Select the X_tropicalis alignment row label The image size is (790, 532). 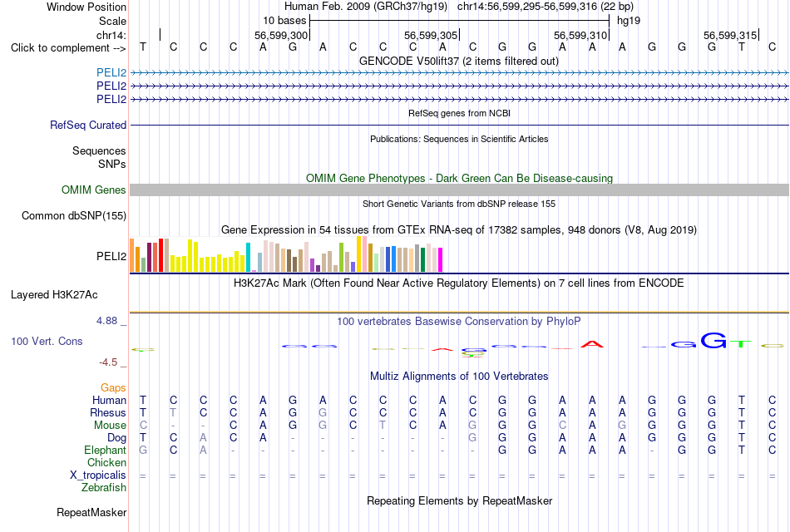tap(98, 475)
